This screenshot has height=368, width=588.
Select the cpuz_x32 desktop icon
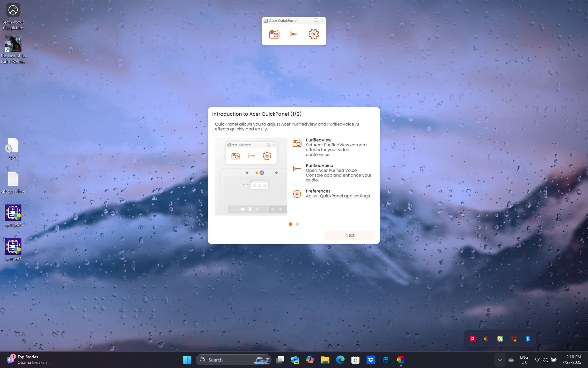tap(13, 216)
